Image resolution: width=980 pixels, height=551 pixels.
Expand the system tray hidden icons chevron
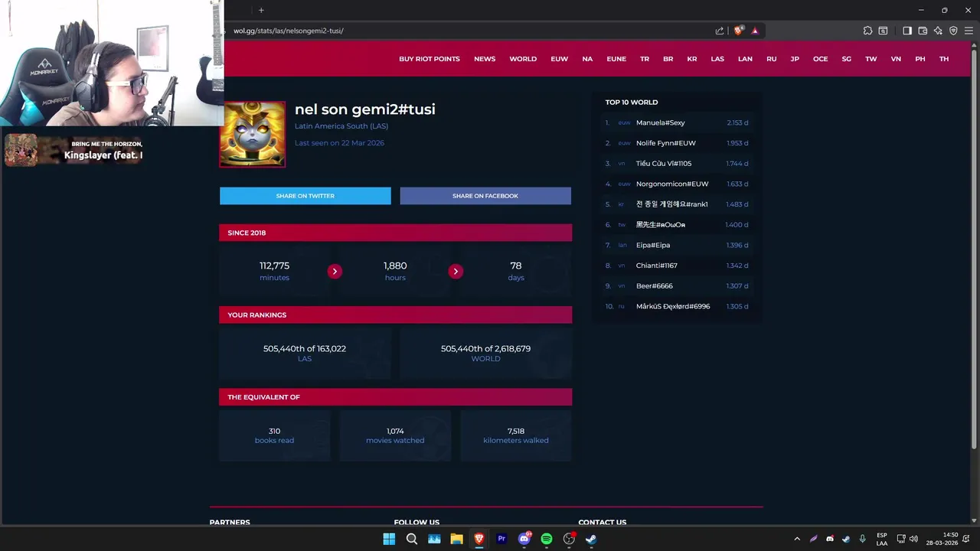tap(797, 539)
